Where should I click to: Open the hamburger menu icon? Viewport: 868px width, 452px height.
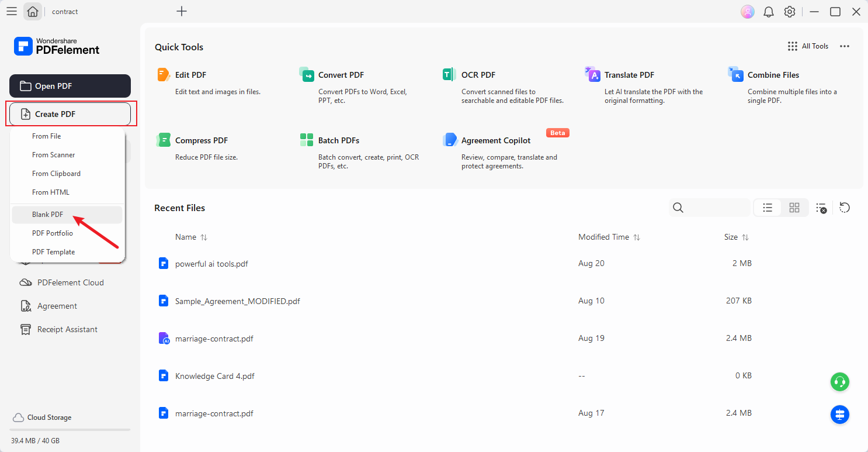point(11,11)
